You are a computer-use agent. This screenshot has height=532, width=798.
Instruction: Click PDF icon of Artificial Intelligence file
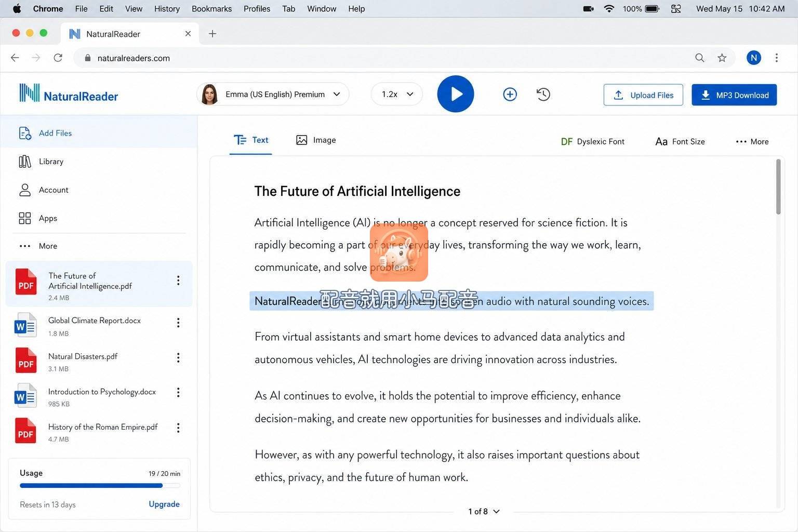pos(26,282)
